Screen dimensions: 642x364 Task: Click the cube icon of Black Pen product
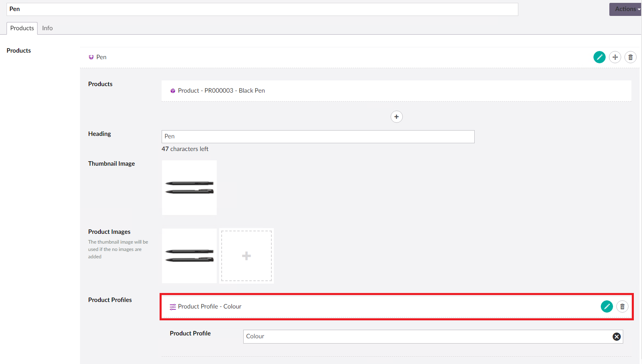[x=173, y=91]
